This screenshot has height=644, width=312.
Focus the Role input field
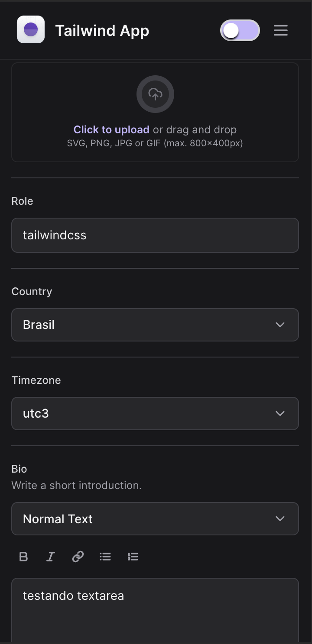click(x=155, y=235)
